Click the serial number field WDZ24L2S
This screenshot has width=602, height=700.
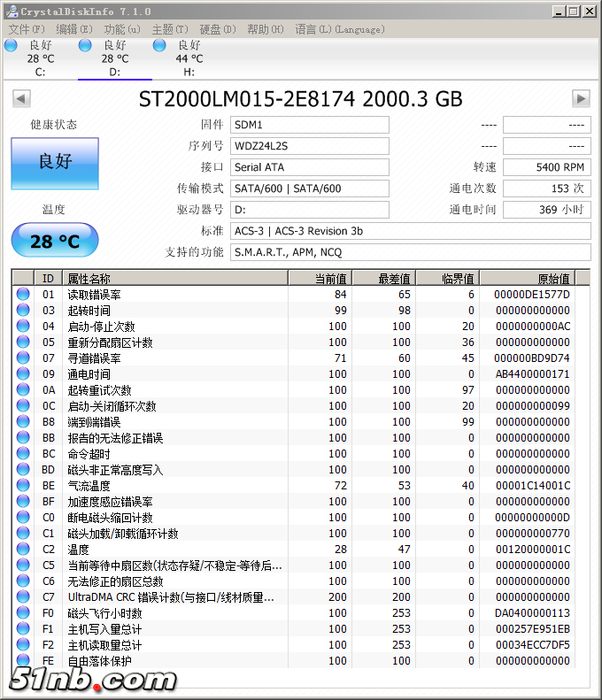click(x=309, y=146)
